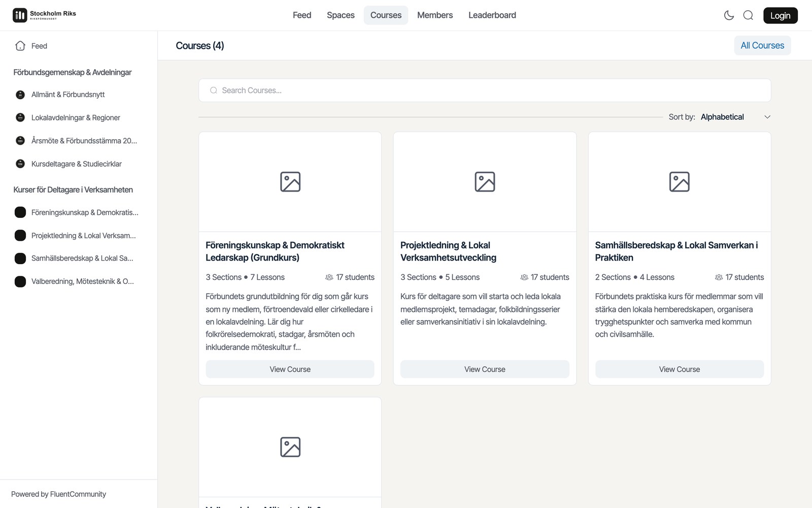
Task: Open the Leaderboard tab
Action: pos(492,15)
